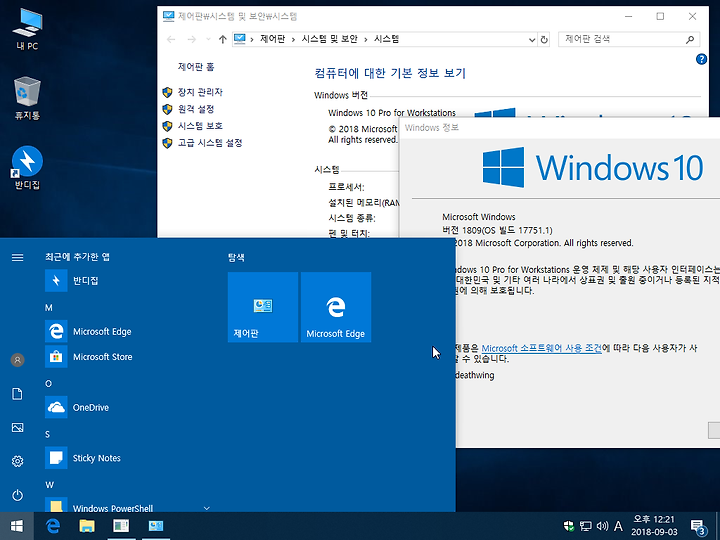This screenshot has height=540, width=720.
Task: Open the blue help icon in Control Panel
Action: pyautogui.click(x=701, y=59)
